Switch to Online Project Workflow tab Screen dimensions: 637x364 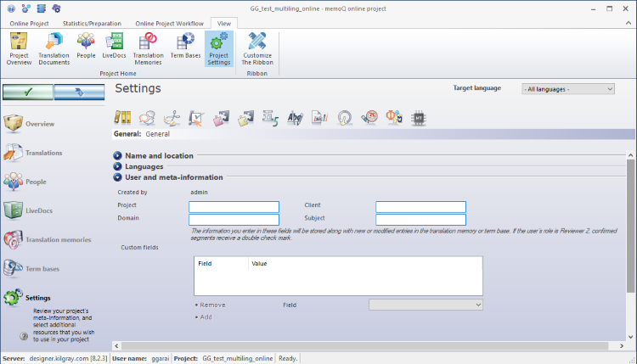pos(169,23)
